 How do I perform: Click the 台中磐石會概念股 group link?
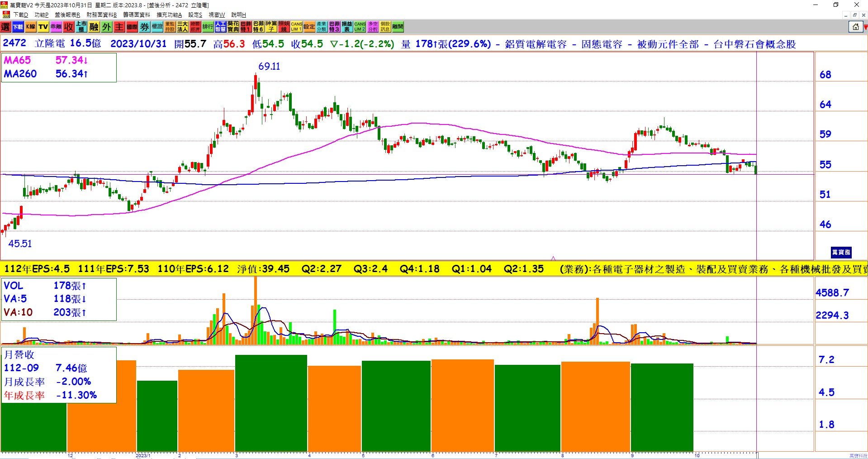(754, 44)
